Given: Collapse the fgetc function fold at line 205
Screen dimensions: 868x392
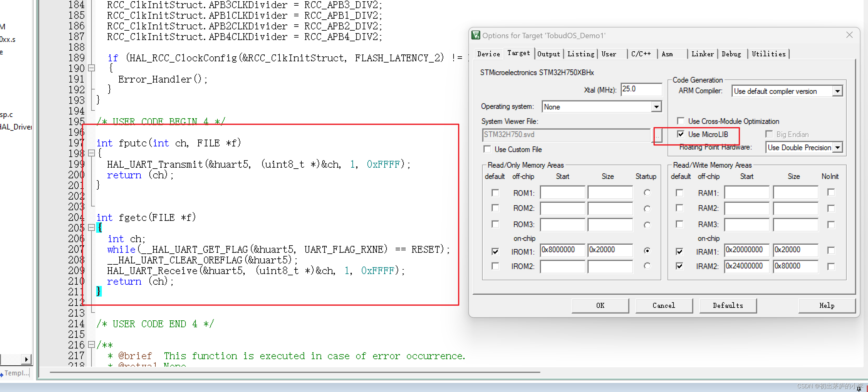Looking at the screenshot, I should [91, 227].
